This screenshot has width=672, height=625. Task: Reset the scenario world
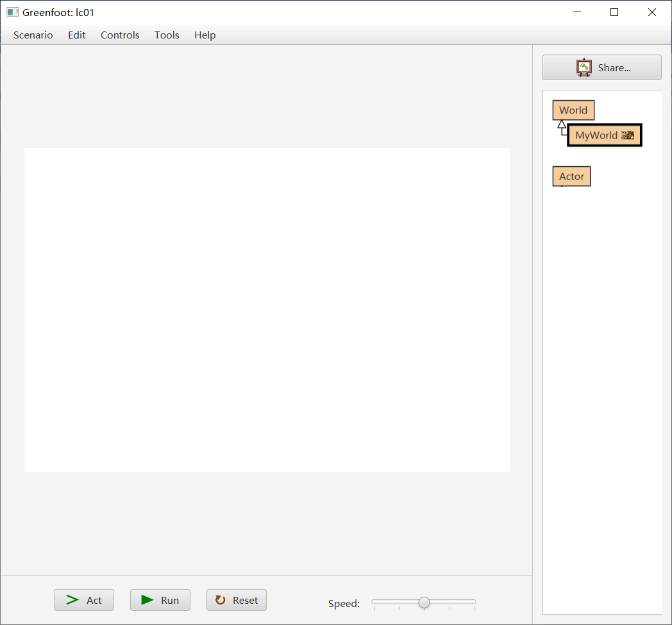coord(236,600)
